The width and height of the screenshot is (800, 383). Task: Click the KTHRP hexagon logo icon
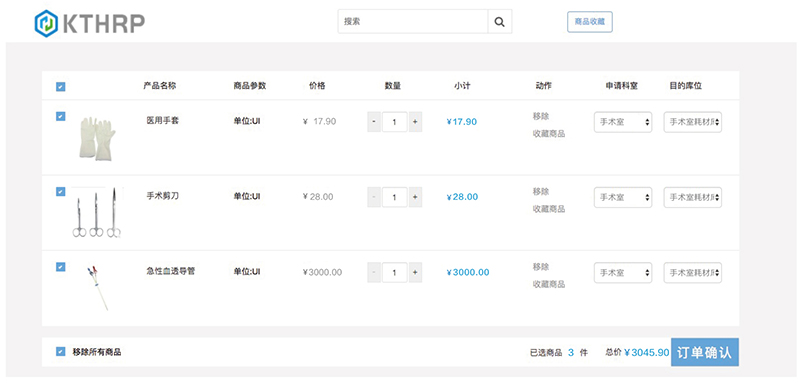(46, 23)
